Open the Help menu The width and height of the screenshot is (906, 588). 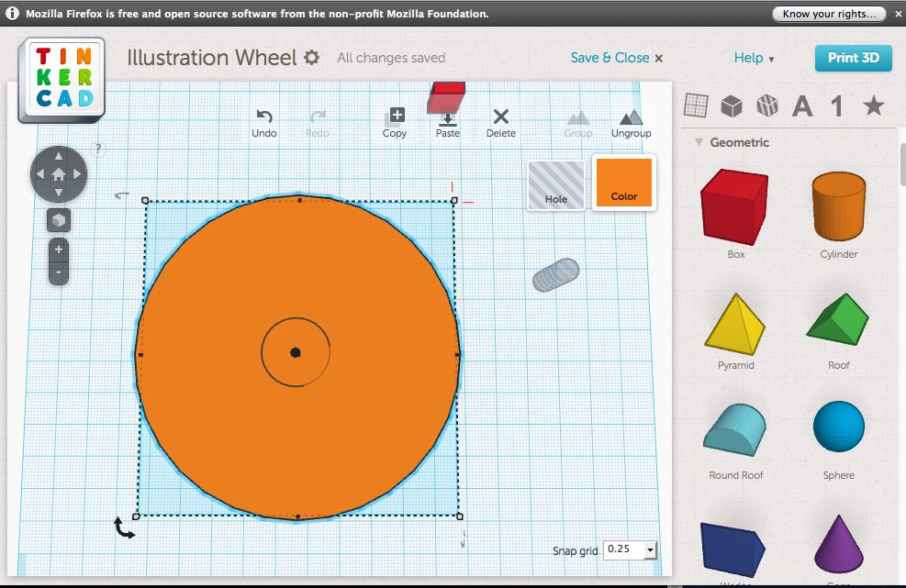coord(754,58)
